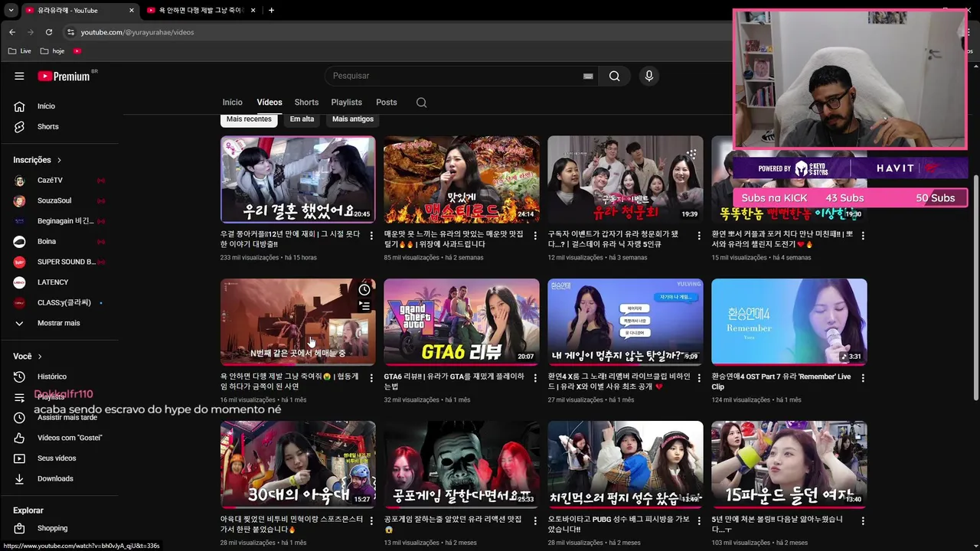Click the YouTube Premium logo
The height and width of the screenshot is (551, 980).
click(x=64, y=76)
